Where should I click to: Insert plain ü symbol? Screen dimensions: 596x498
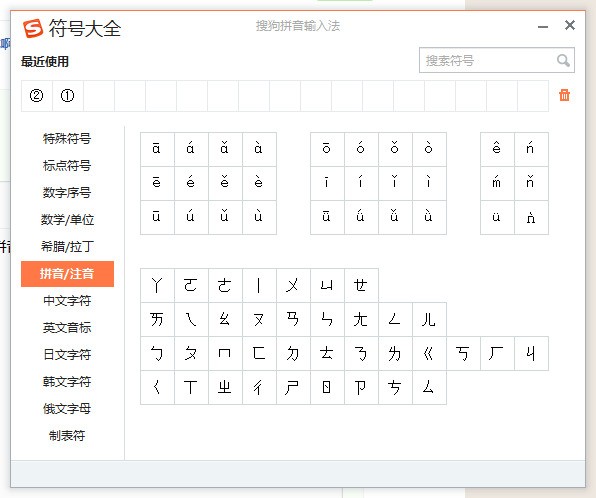(x=497, y=217)
